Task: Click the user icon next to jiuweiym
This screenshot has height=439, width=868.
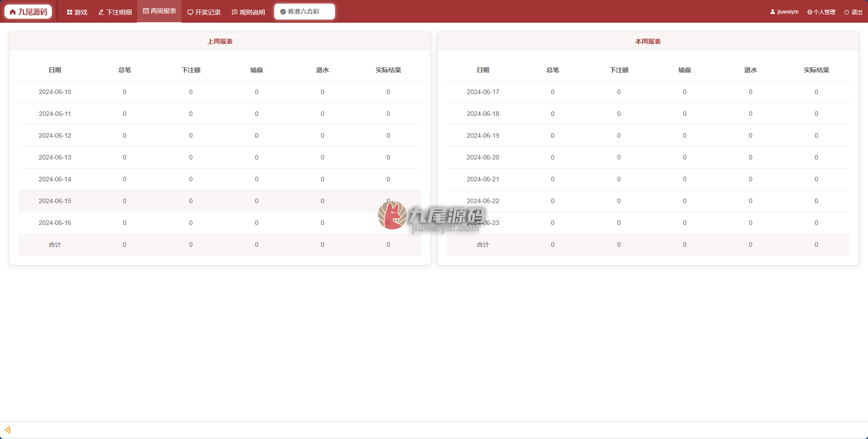Action: (x=773, y=12)
